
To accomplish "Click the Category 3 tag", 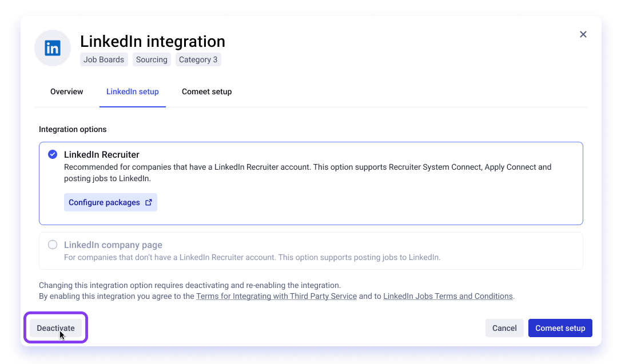I will click(x=198, y=59).
